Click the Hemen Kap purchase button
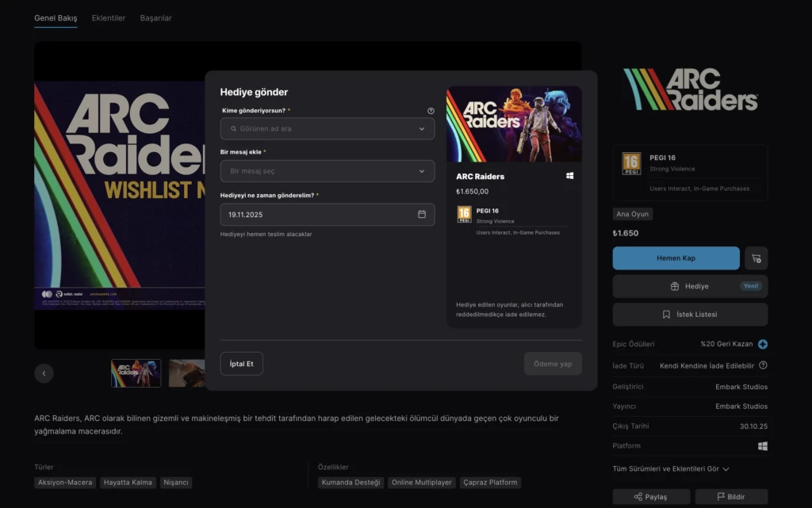Image resolution: width=812 pixels, height=508 pixels. point(676,258)
